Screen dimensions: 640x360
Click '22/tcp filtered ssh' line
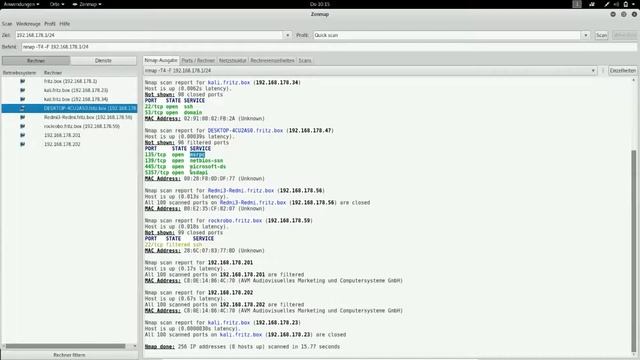[x=173, y=244]
